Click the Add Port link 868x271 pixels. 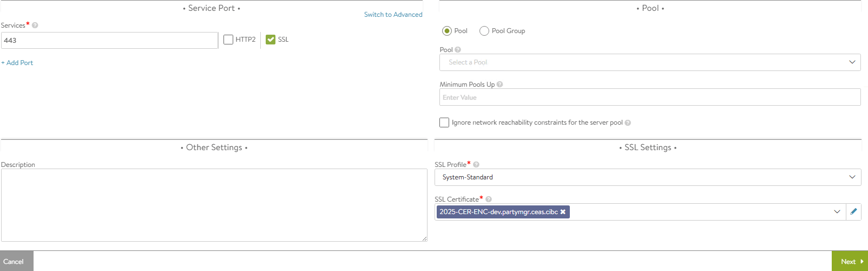(17, 63)
